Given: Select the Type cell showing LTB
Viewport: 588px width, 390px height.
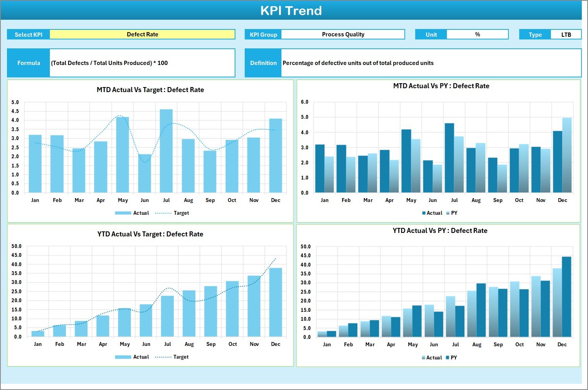Looking at the screenshot, I should pos(566,34).
